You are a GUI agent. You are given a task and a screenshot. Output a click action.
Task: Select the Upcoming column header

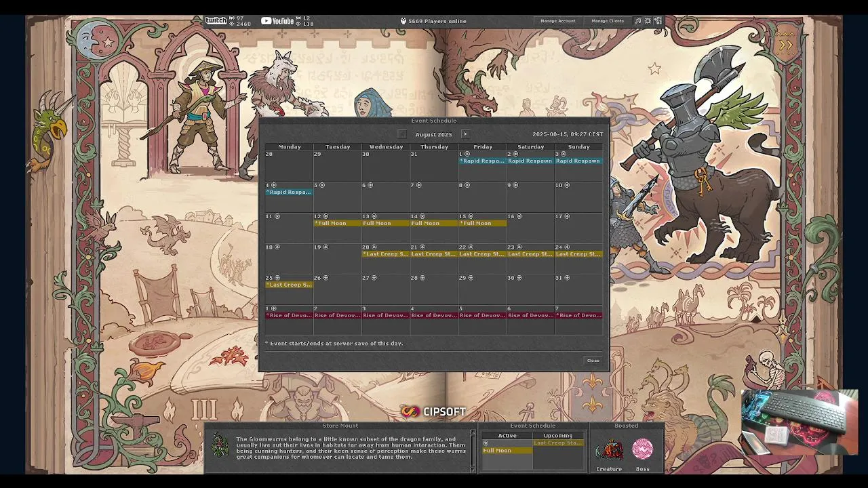pyautogui.click(x=558, y=436)
